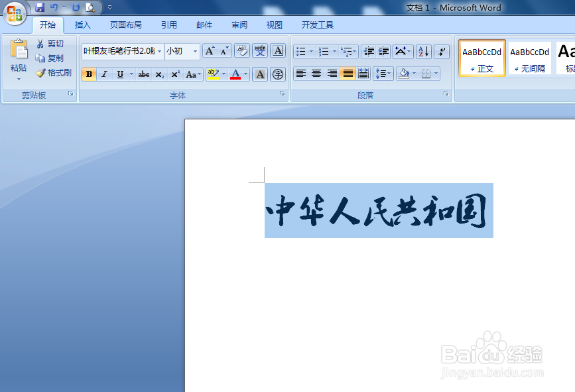Image resolution: width=575 pixels, height=392 pixels.
Task: Activate the 格式刷 format painter
Action: pyautogui.click(x=54, y=72)
